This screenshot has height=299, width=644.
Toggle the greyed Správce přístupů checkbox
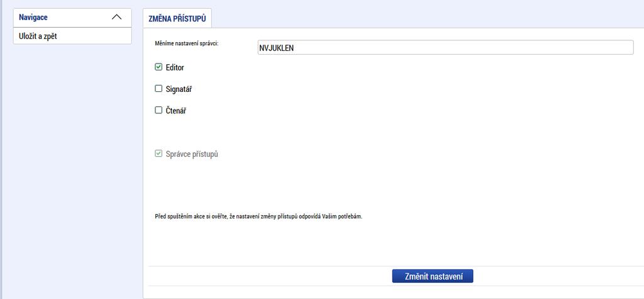[158, 154]
